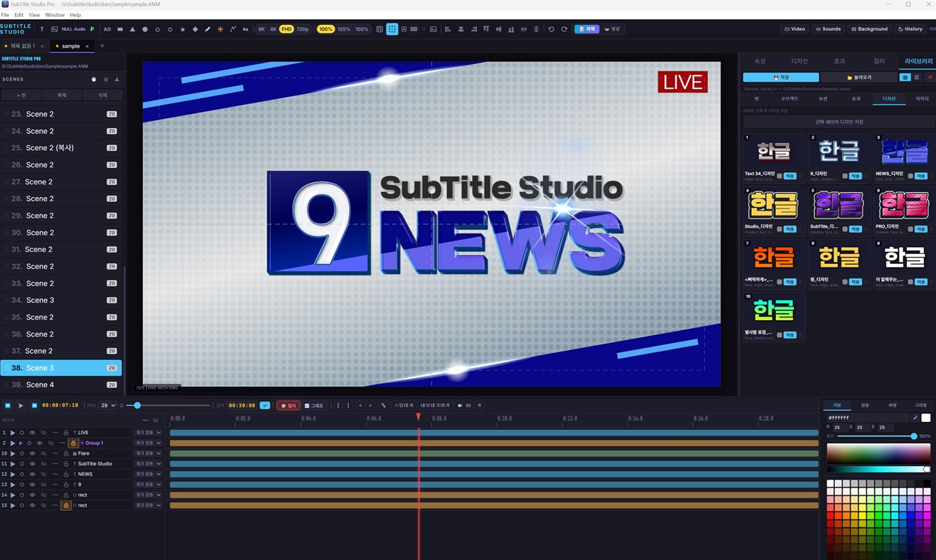Screen dimensions: 936x560
Task: Toggle visibility of the LIVE layer
Action: click(x=32, y=433)
